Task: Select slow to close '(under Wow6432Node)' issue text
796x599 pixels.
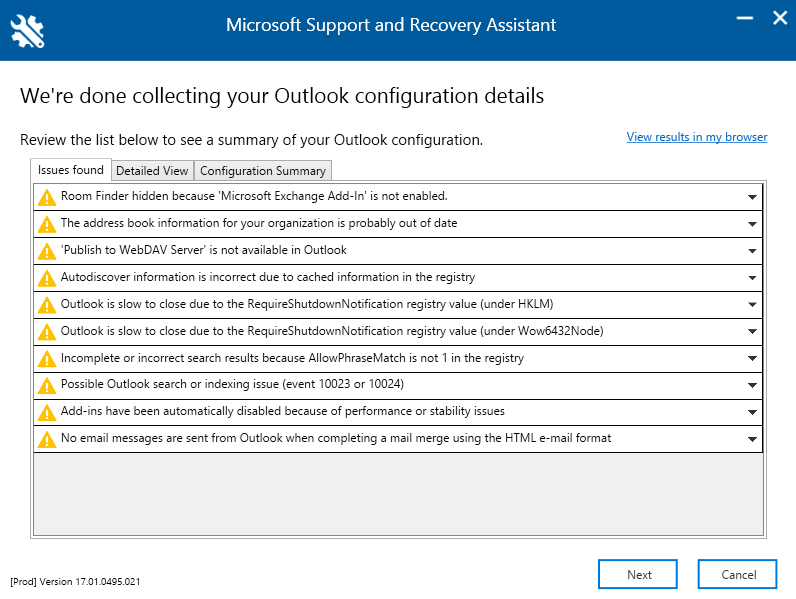Action: (332, 330)
